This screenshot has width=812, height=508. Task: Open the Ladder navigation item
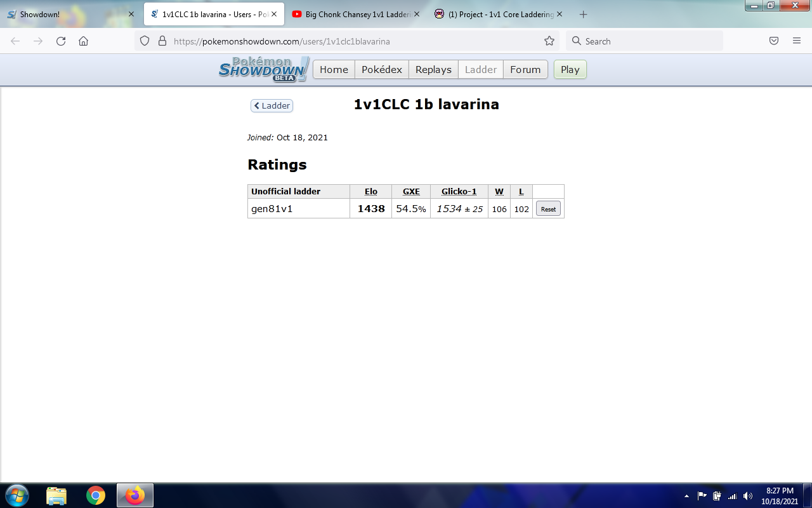tap(481, 69)
